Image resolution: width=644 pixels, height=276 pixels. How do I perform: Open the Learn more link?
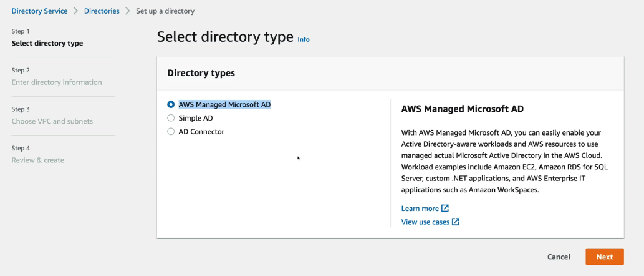tap(420, 209)
